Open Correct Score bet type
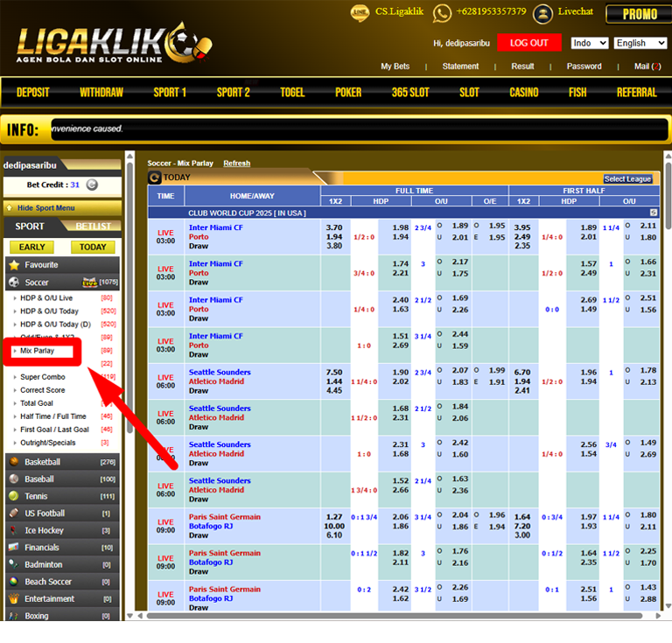Viewport: 672px width, 643px height. tap(42, 390)
